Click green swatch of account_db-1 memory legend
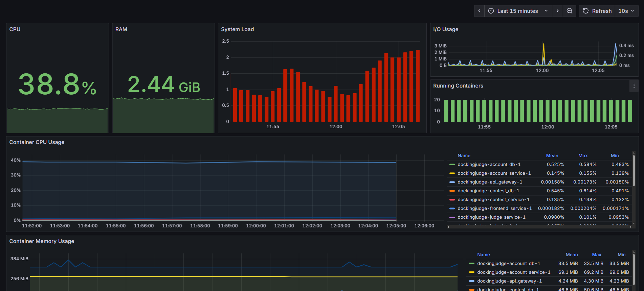644x291 pixels. click(471, 264)
